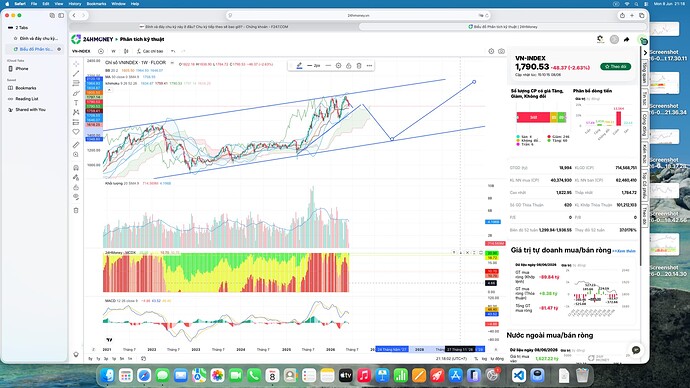This screenshot has height=388, width=690.
Task: Select the 'Biểu đồ Phân tích' tab in sidebar
Action: [35, 49]
